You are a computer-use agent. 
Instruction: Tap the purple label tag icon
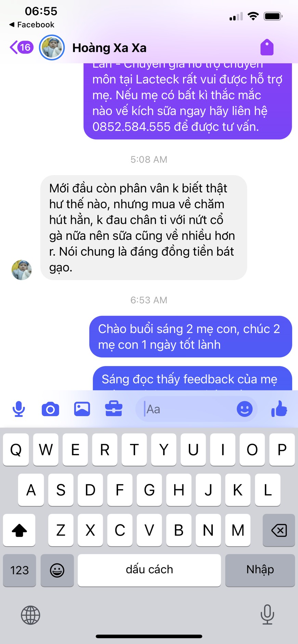(267, 47)
